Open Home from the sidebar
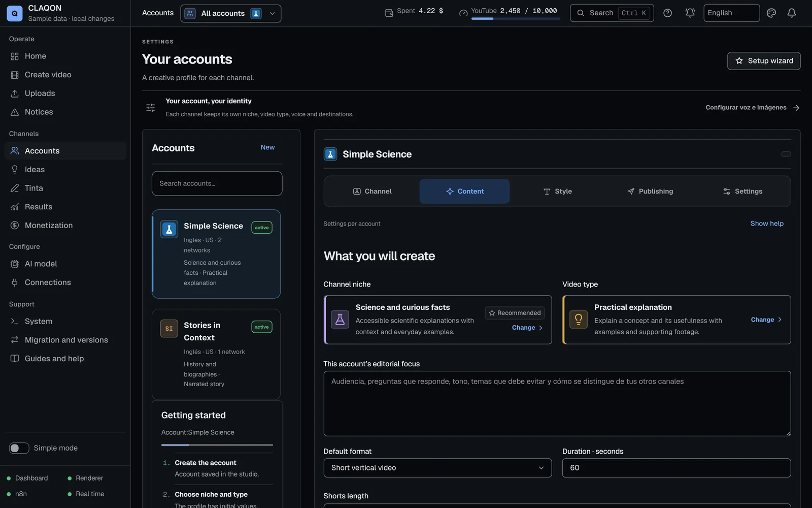The image size is (812, 508). tap(65, 56)
